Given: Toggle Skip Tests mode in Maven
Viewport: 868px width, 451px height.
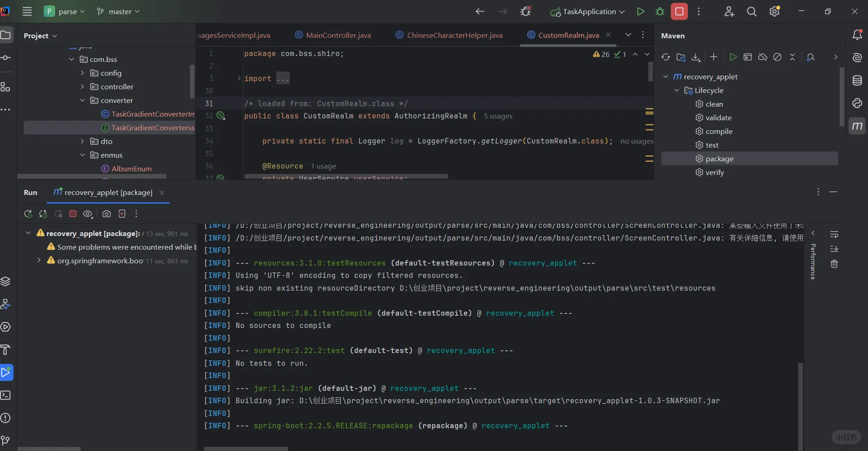Looking at the screenshot, I should tap(778, 57).
